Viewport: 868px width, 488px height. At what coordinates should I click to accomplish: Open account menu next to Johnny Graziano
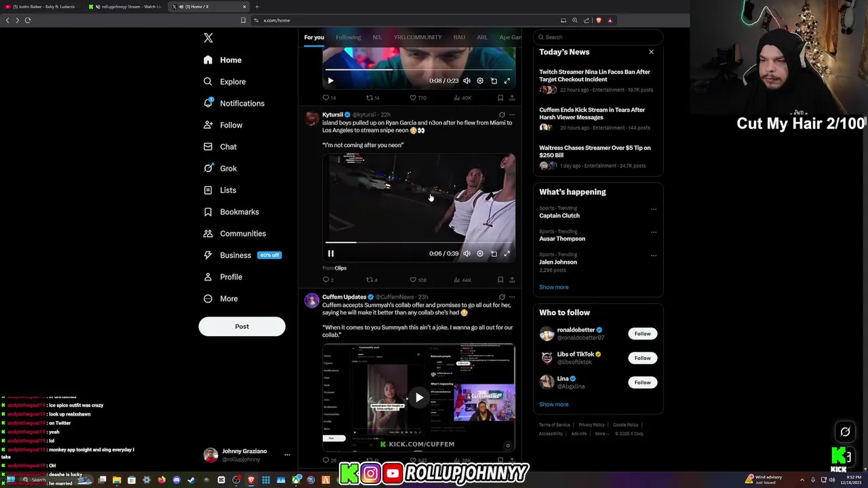pyautogui.click(x=287, y=455)
